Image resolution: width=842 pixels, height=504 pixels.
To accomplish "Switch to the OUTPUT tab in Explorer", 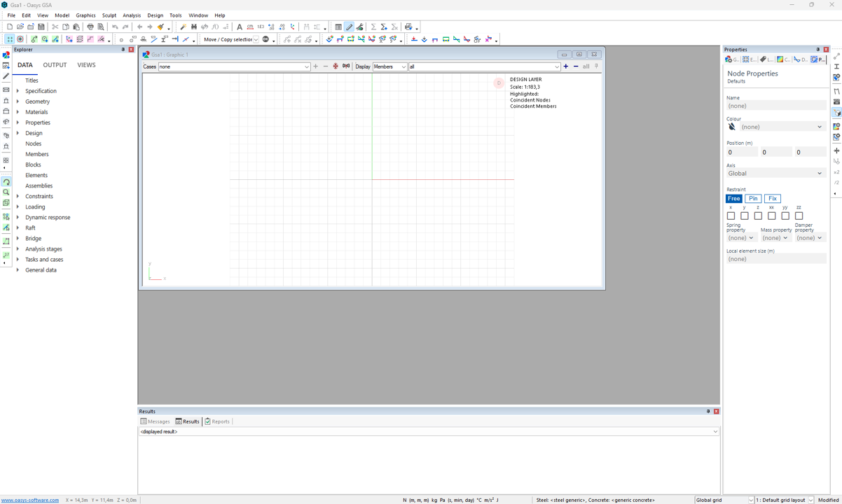I will (55, 65).
